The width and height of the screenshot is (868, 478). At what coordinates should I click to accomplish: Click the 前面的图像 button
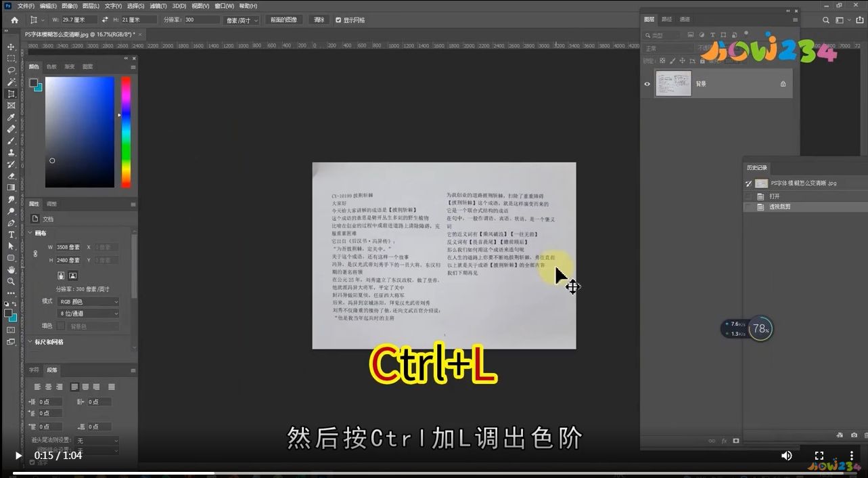pyautogui.click(x=283, y=20)
